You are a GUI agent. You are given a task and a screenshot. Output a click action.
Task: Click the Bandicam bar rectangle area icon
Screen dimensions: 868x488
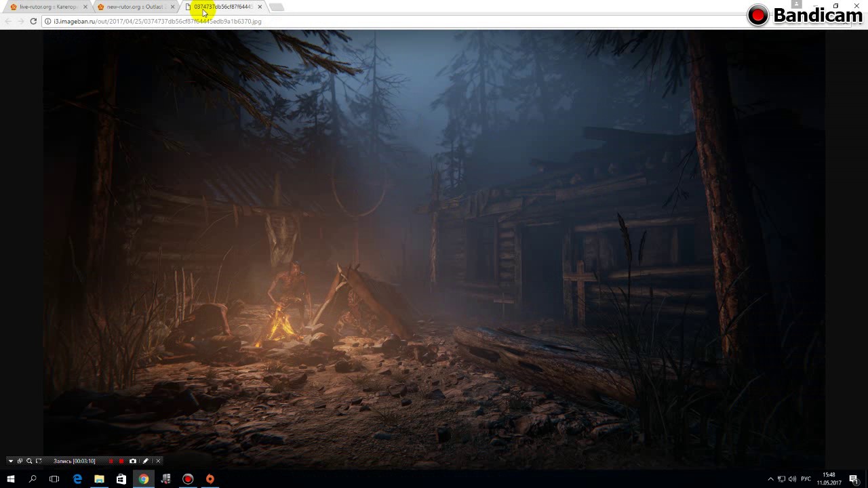(x=39, y=461)
